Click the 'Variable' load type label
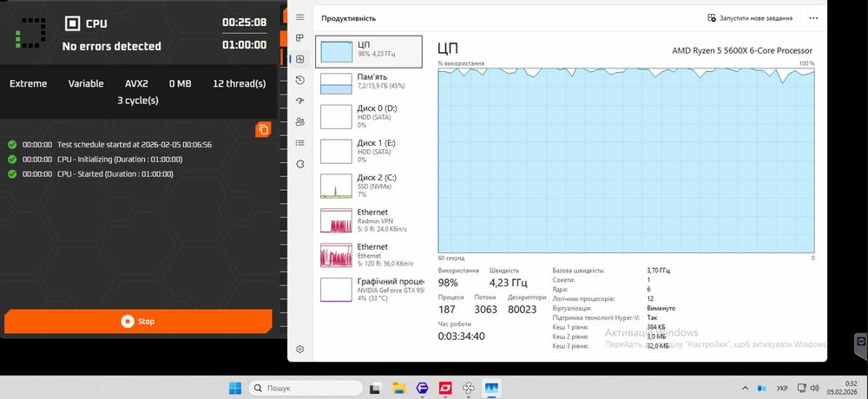The height and width of the screenshot is (399, 868). click(x=86, y=83)
